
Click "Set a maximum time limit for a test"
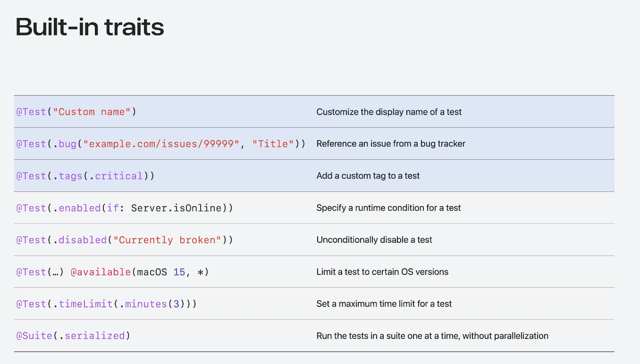tap(384, 304)
